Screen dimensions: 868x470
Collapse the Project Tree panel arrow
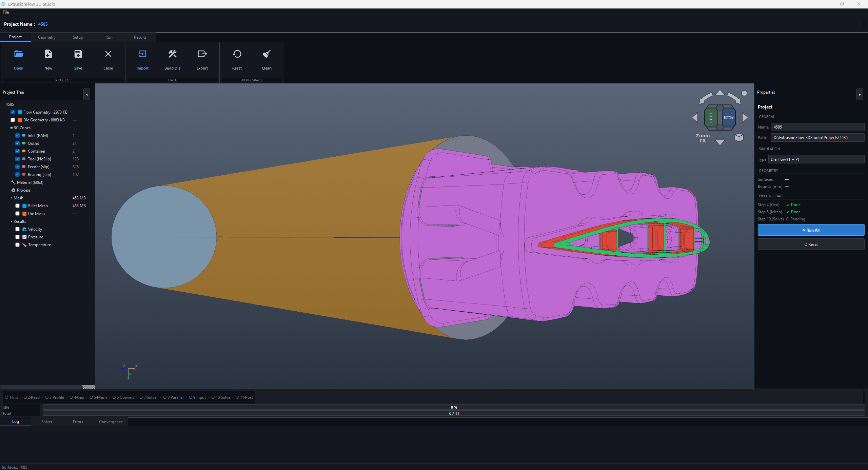87,95
